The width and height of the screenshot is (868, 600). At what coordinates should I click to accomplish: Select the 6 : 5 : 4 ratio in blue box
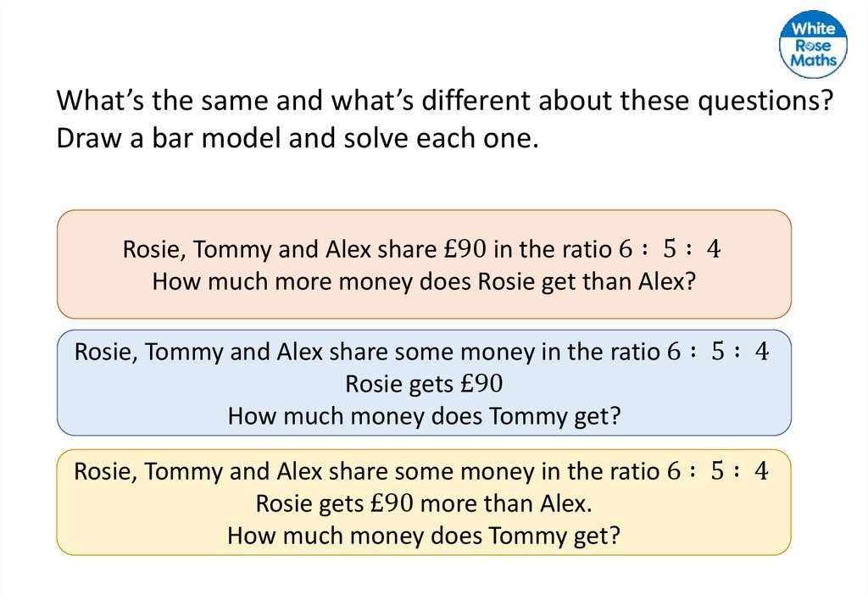(x=718, y=352)
